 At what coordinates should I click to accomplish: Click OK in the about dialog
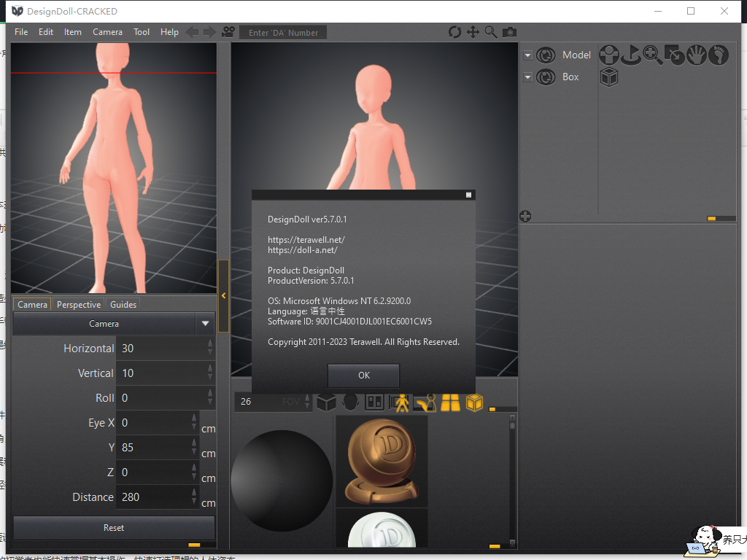363,376
